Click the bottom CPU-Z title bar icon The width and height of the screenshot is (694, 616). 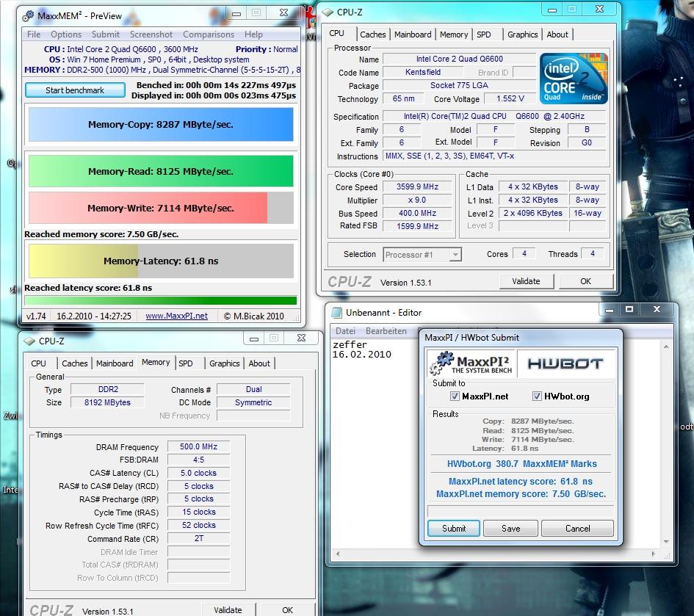[x=29, y=341]
